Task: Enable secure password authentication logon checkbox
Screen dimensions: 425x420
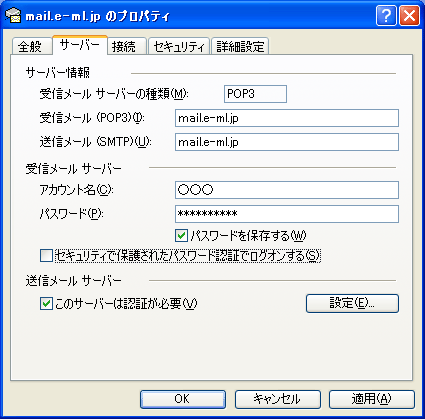Action: [x=46, y=256]
